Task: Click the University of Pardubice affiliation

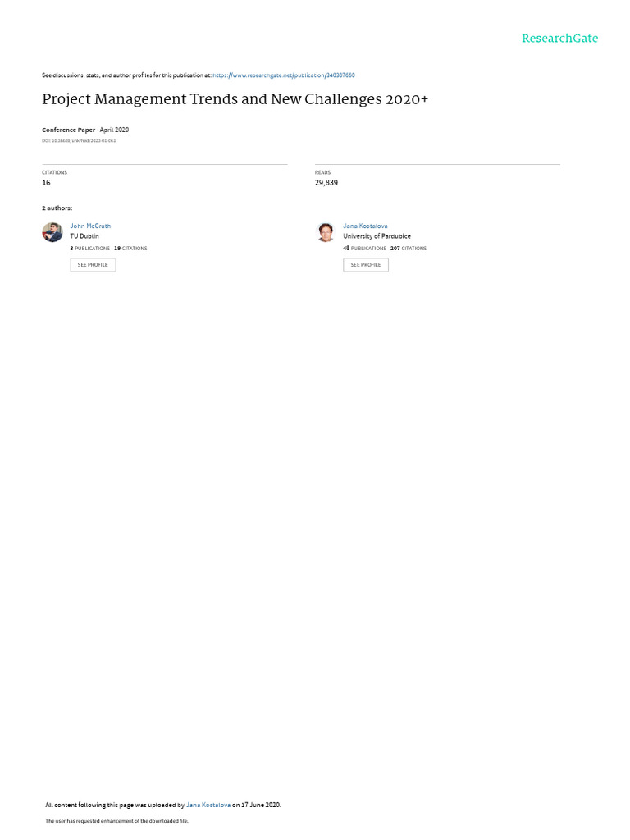Action: (x=377, y=236)
